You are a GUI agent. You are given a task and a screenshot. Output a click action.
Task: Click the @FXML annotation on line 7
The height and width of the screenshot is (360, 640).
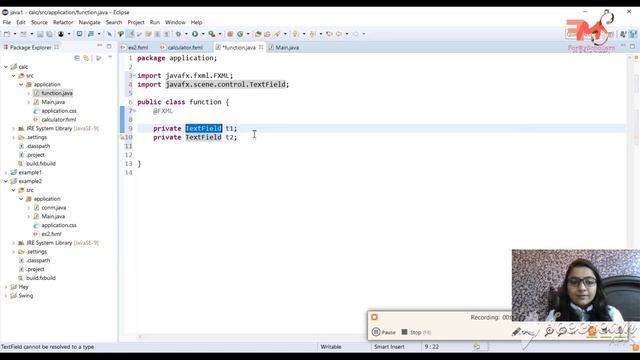pos(163,111)
